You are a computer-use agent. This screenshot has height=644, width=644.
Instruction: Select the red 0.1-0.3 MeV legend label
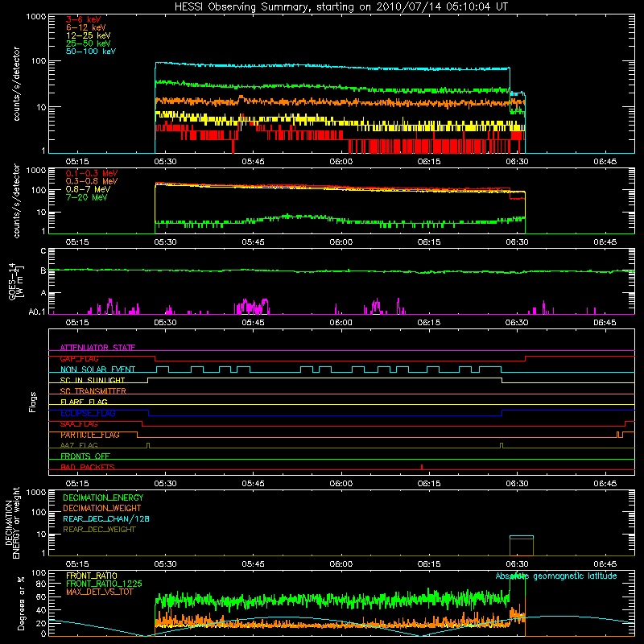click(92, 173)
